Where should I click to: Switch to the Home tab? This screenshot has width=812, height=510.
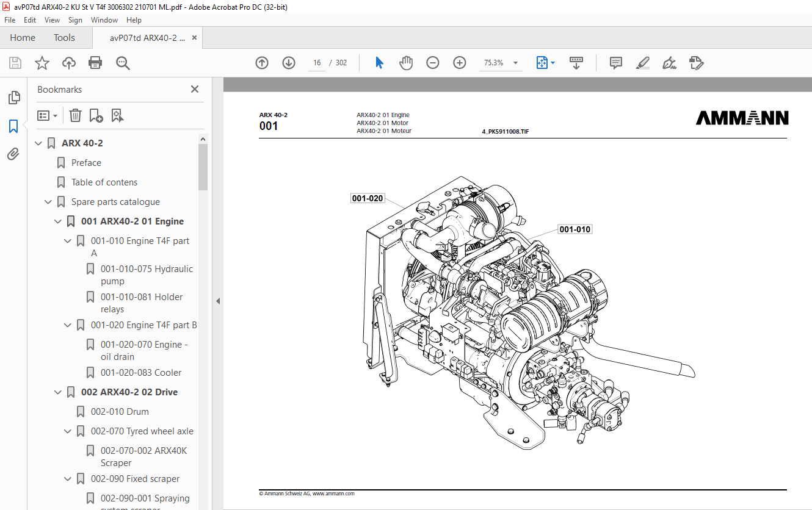tap(23, 38)
